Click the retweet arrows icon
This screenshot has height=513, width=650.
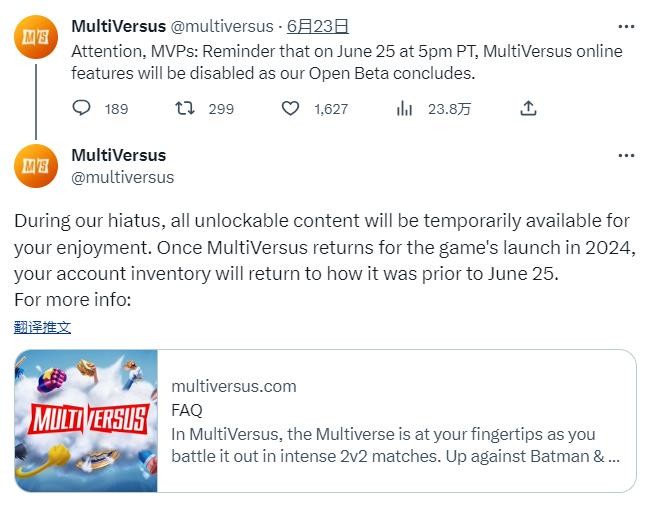tap(184, 108)
